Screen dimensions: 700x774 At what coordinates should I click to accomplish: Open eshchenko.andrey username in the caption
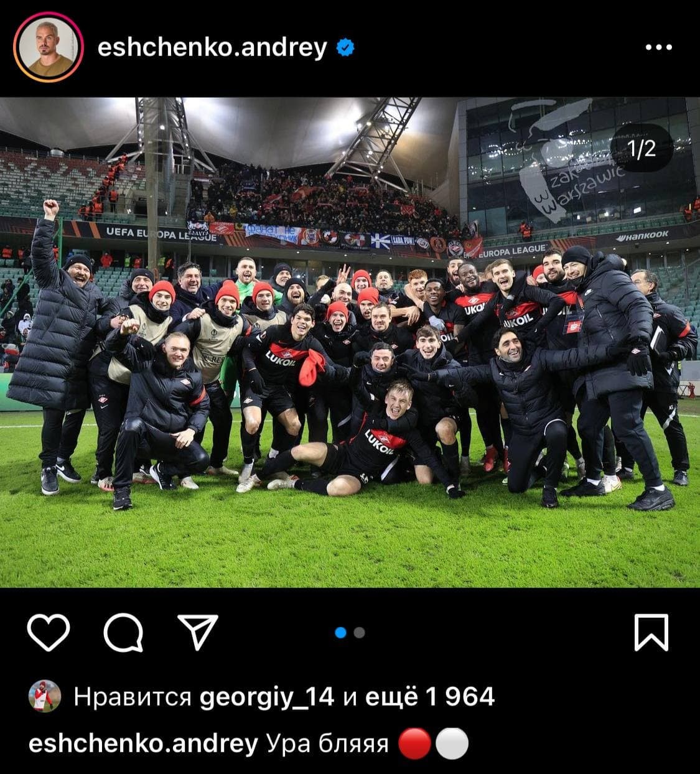(x=143, y=744)
